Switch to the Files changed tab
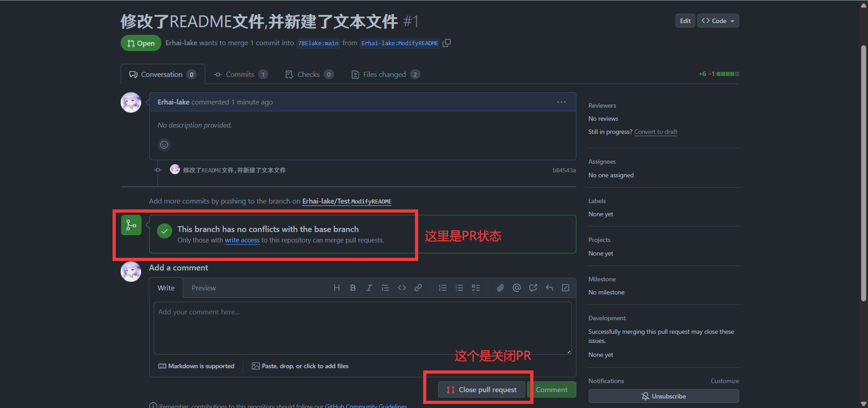This screenshot has height=408, width=868. (385, 75)
